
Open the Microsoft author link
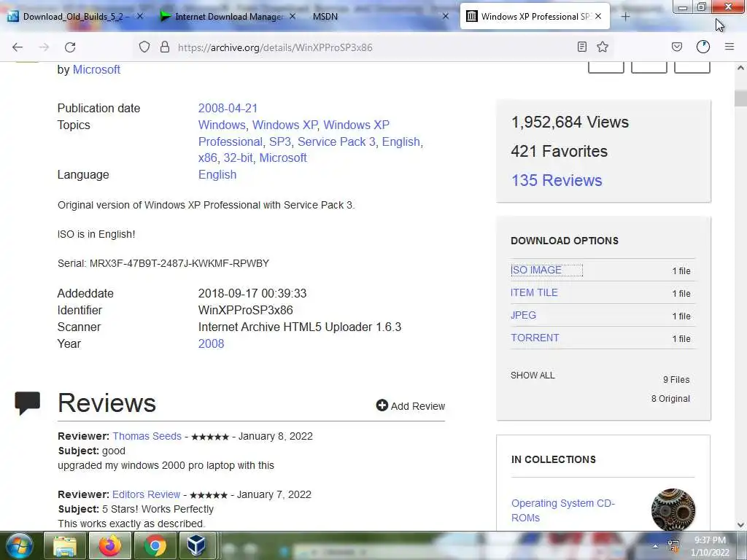coord(96,69)
